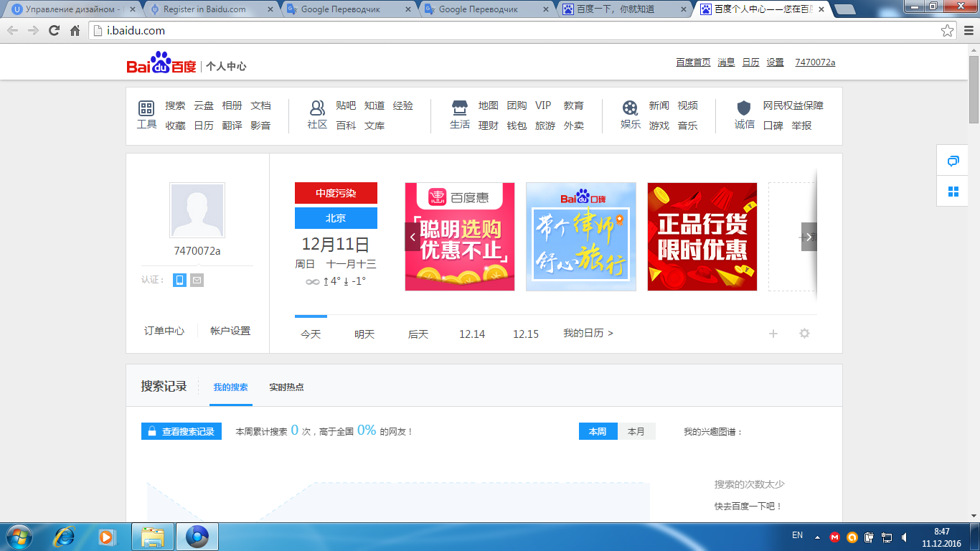Select the 12.14 date tab

(x=472, y=334)
